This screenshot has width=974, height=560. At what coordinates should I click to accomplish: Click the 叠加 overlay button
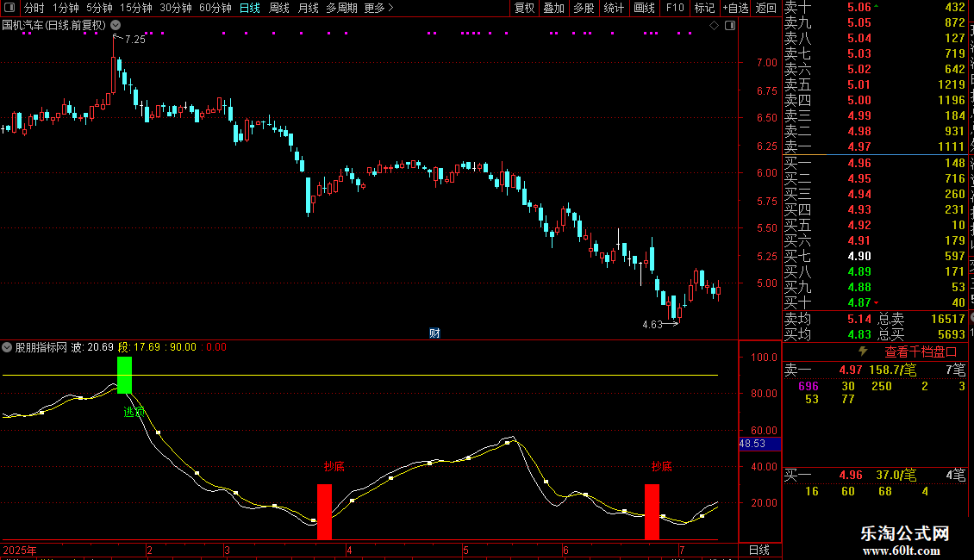pos(553,8)
